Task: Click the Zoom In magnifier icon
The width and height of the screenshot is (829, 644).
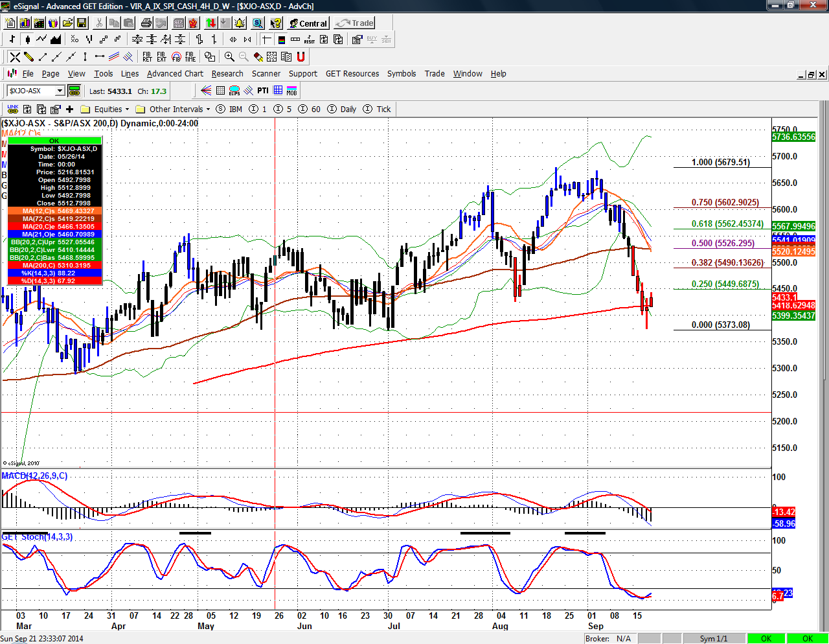Action: [x=229, y=57]
